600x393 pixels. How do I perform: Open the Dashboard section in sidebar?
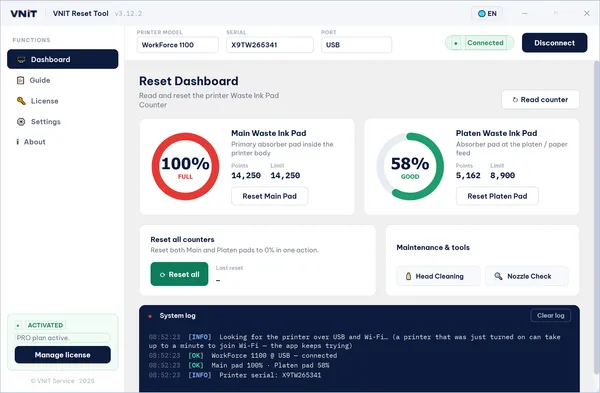click(x=62, y=59)
